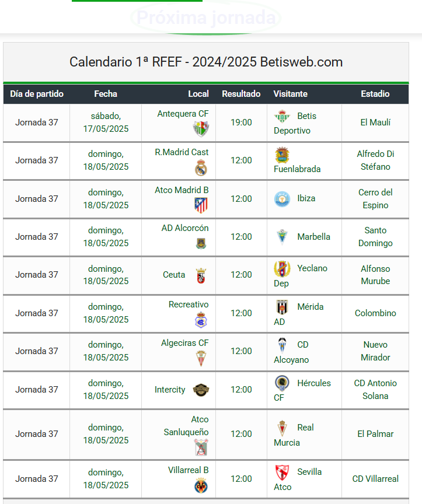The width and height of the screenshot is (422, 504).
Task: Click the AD Alcorcón crest icon
Action: 201,243
